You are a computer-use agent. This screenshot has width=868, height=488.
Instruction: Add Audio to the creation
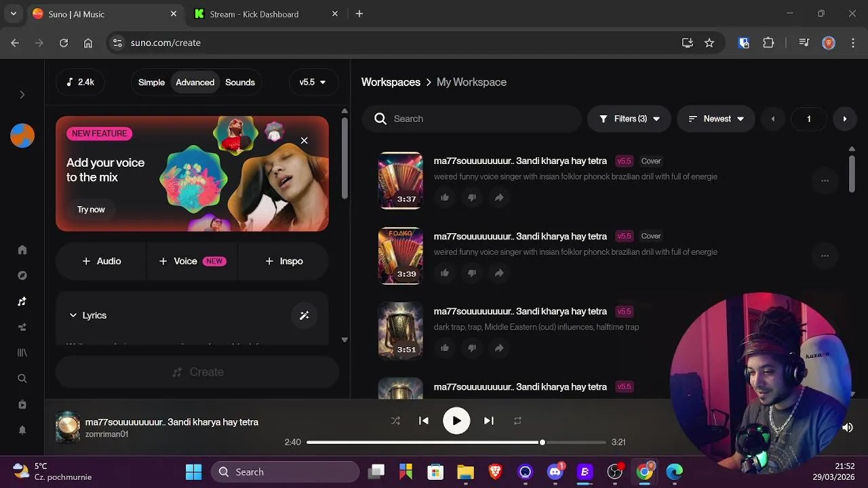pos(101,261)
